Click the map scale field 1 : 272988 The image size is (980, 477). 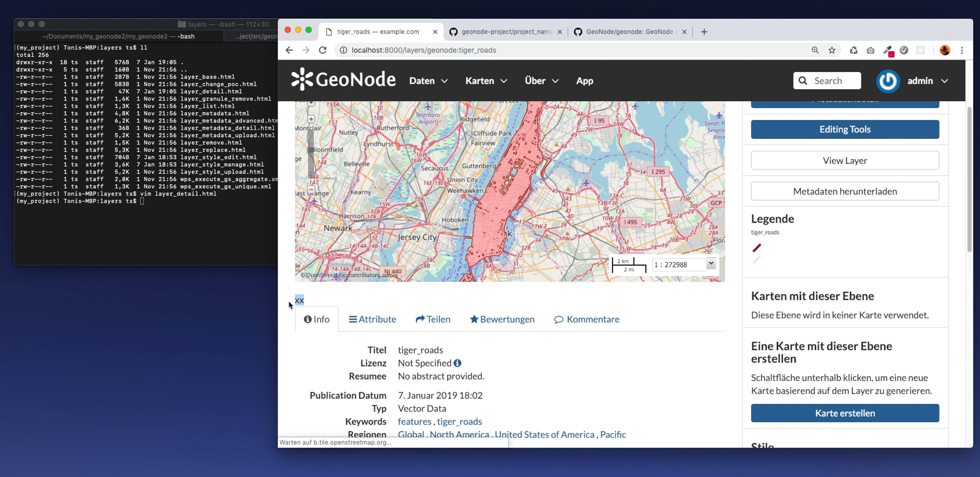679,264
